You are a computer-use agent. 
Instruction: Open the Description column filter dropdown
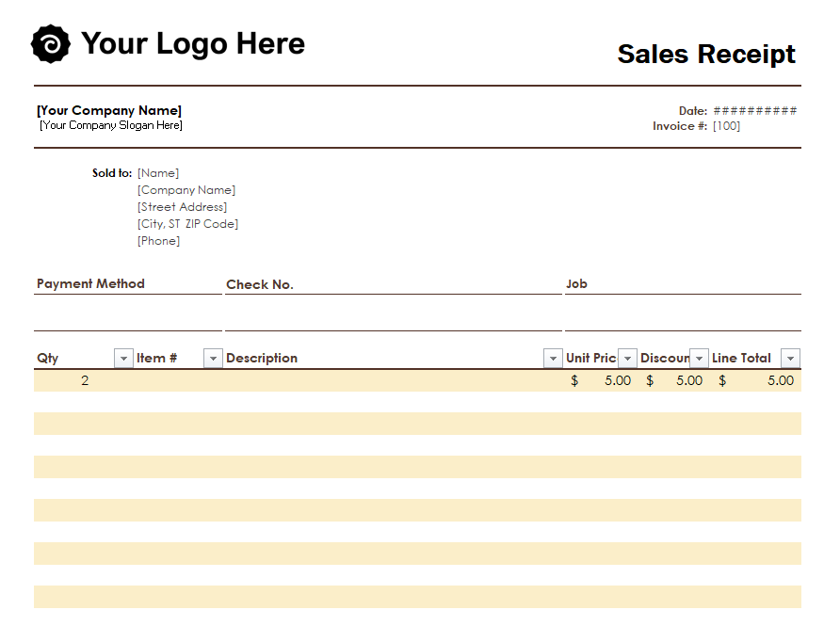click(553, 359)
